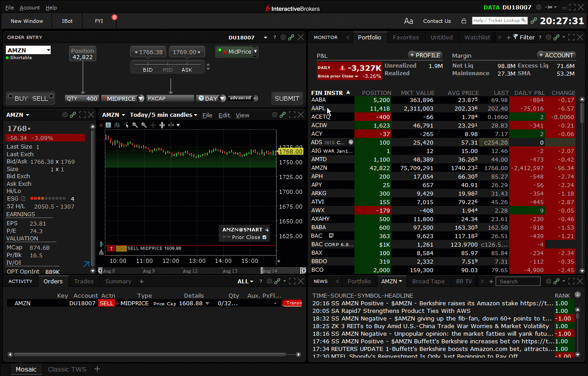The image size is (588, 376).
Task: Open the DU18007 account dropdown in Order Entry
Action: tap(265, 38)
